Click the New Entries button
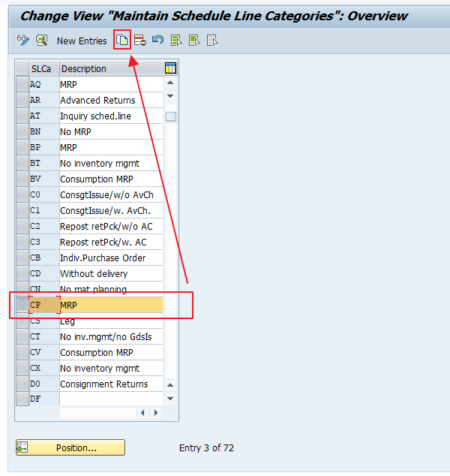 pos(82,41)
